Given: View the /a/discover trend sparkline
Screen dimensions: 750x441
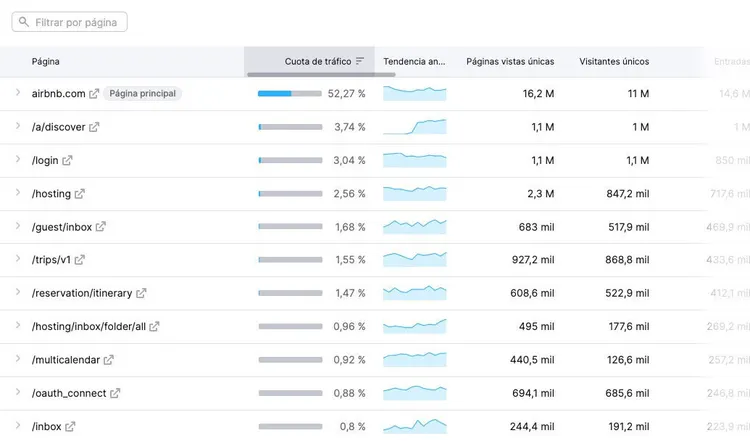Looking at the screenshot, I should click(415, 127).
